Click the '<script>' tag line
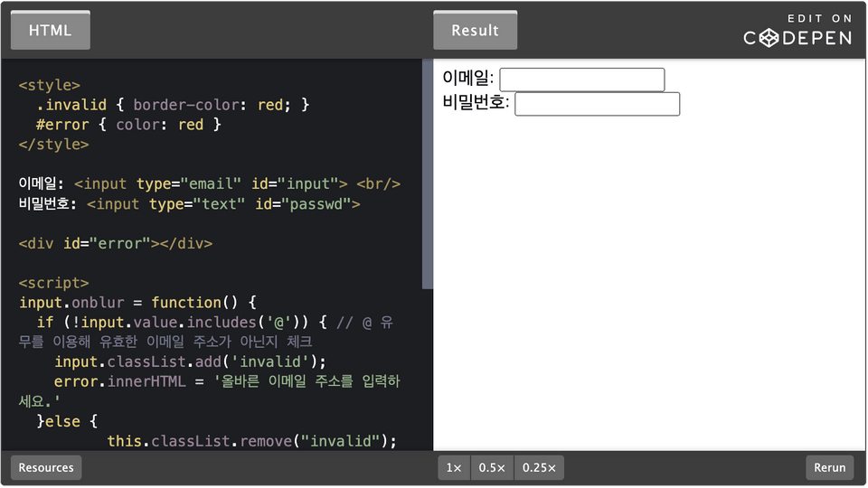The width and height of the screenshot is (868, 488). tap(53, 283)
